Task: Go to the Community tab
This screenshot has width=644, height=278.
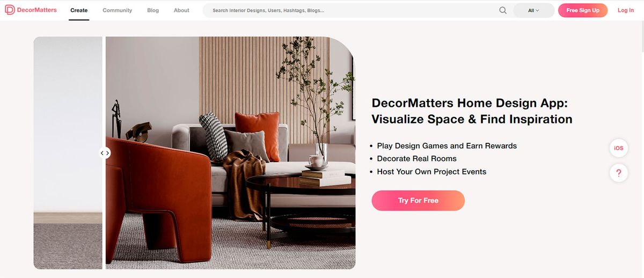Action: 117,10
